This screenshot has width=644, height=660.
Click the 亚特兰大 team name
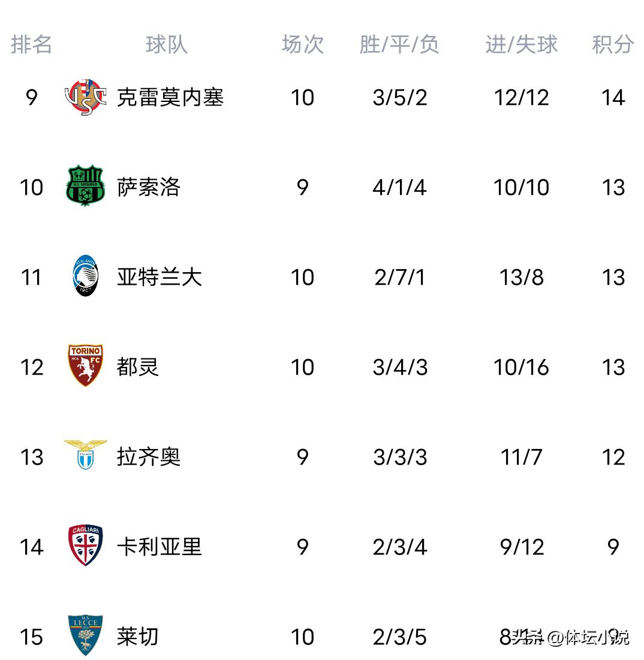160,277
